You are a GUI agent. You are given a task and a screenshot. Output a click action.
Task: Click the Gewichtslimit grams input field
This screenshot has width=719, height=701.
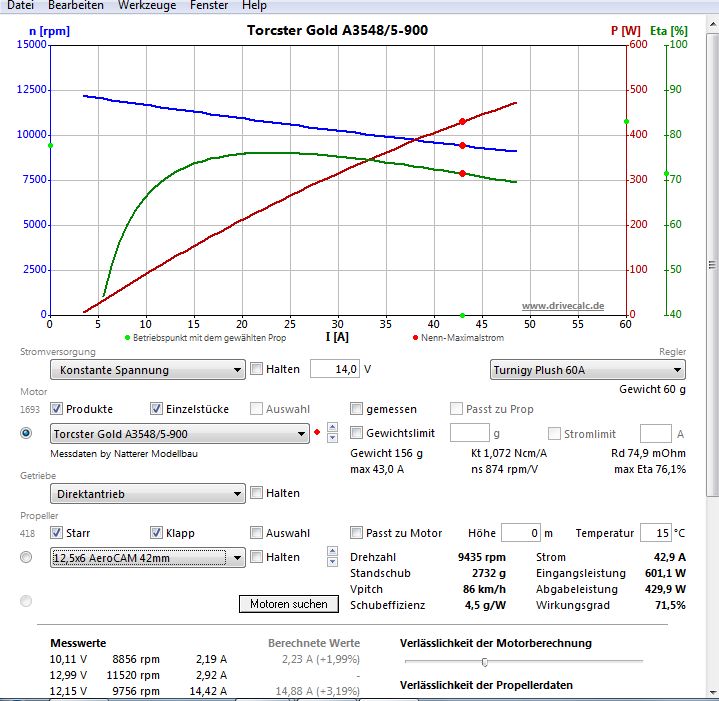point(470,433)
